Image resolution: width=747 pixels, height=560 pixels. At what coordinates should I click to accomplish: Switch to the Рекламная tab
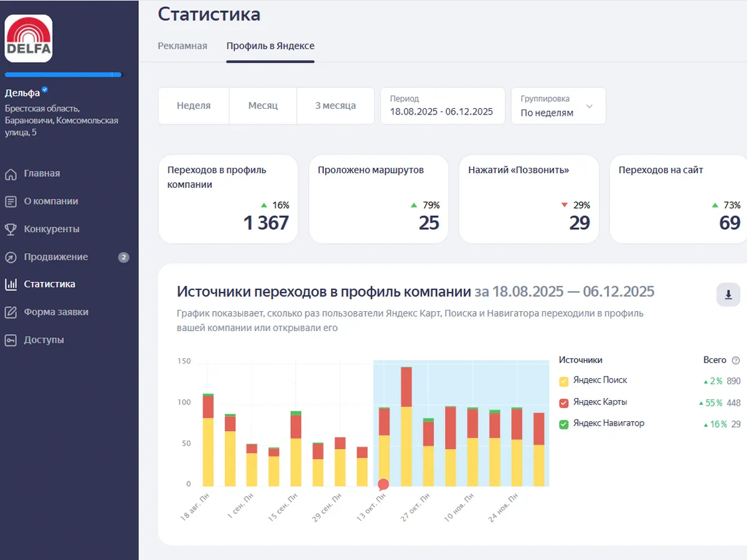click(x=182, y=46)
